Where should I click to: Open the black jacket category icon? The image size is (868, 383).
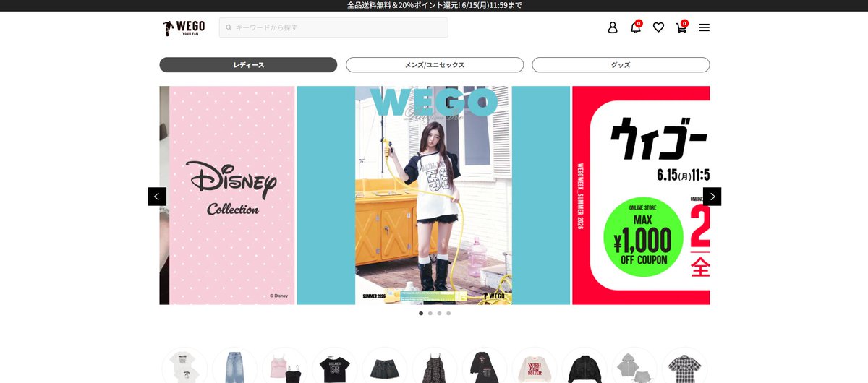(x=584, y=366)
